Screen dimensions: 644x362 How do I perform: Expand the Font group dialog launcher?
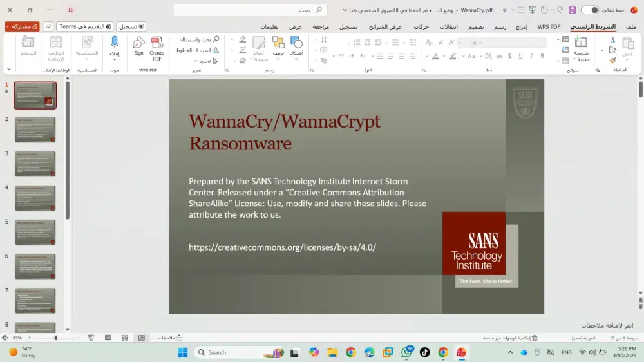coord(424,71)
